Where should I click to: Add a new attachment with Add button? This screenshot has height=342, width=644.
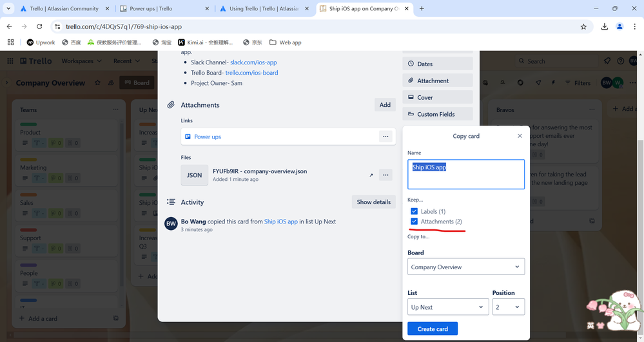385,105
